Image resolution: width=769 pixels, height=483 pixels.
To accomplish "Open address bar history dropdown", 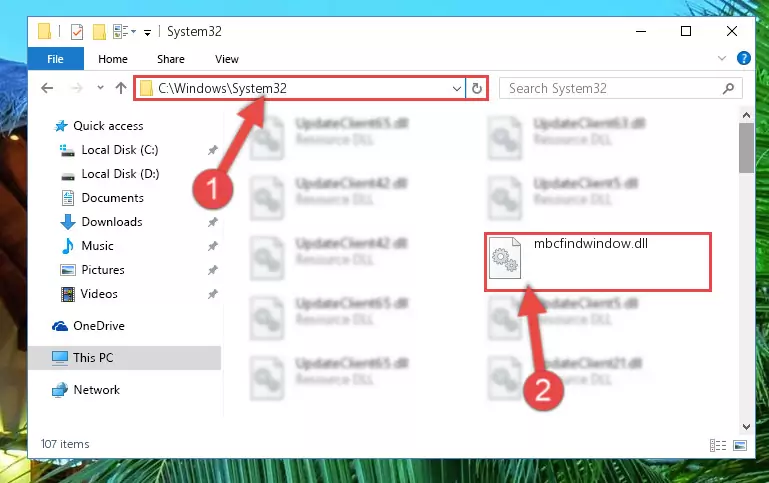I will pos(457,89).
